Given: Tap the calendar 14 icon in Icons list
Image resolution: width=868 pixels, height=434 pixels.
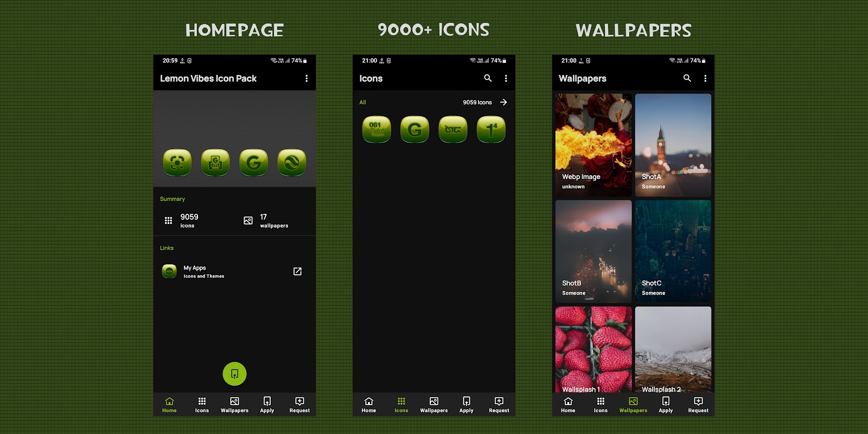Looking at the screenshot, I should pos(491,129).
